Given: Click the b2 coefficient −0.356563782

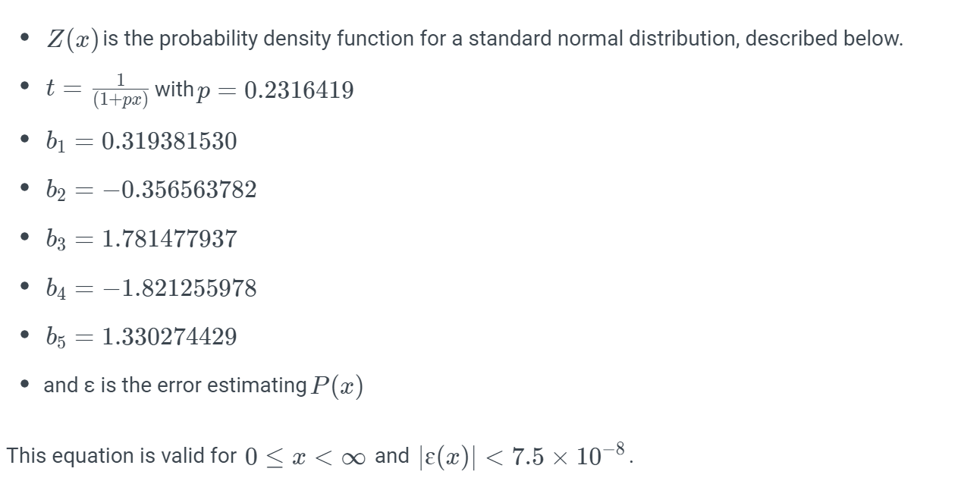Looking at the screenshot, I should tap(178, 190).
